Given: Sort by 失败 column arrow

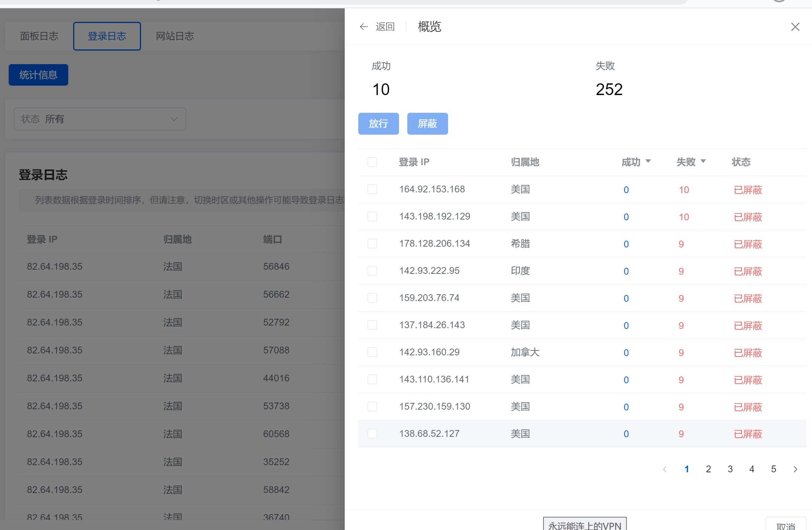Looking at the screenshot, I should (703, 161).
